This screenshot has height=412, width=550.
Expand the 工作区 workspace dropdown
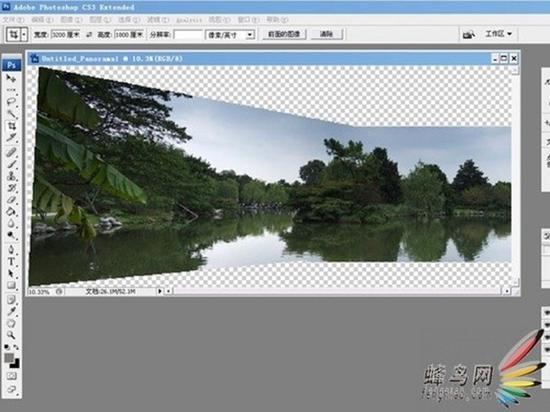(499, 34)
